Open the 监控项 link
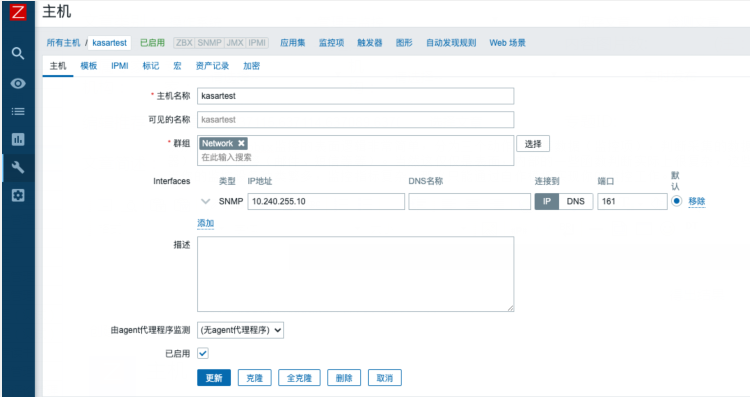Image resolution: width=750 pixels, height=397 pixels. tap(331, 43)
